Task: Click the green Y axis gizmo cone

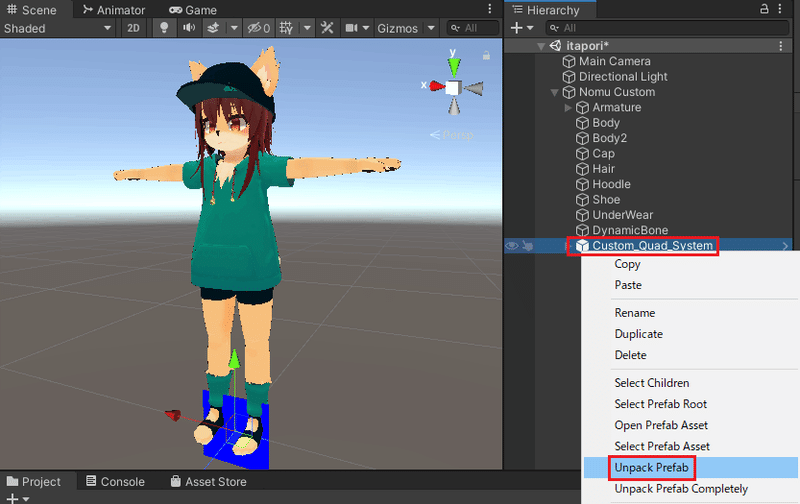Action: 454,67
